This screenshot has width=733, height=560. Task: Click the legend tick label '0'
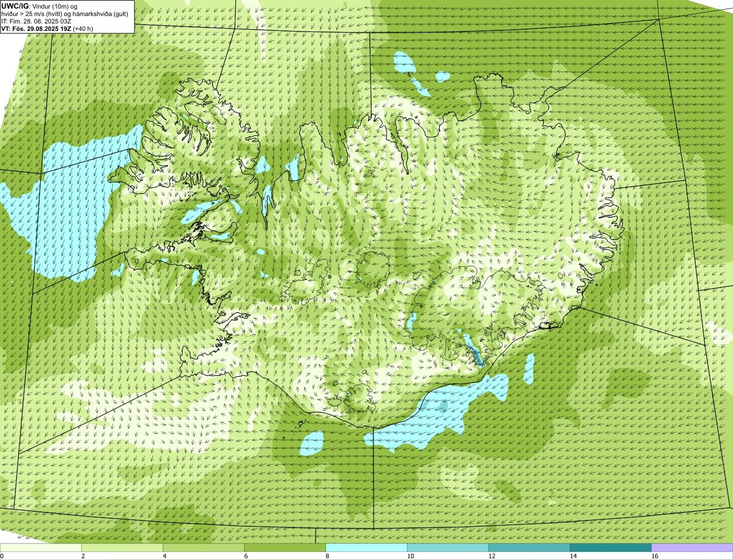click(x=2, y=556)
